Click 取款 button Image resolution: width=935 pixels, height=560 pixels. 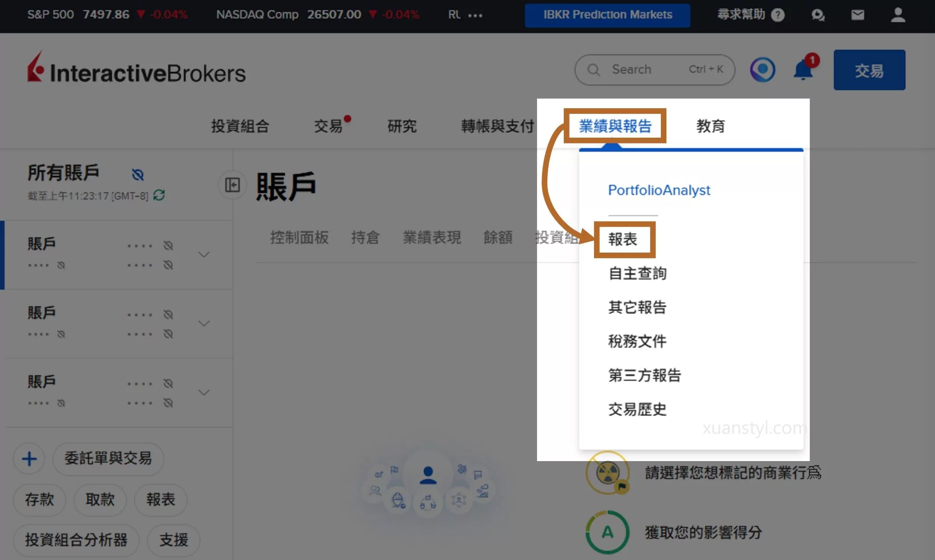[x=100, y=500]
